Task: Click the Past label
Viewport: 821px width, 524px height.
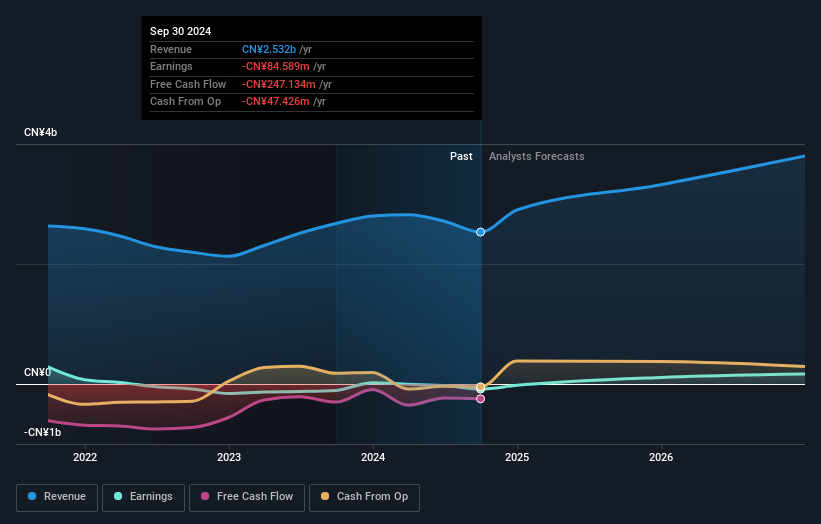Action: 461,156
